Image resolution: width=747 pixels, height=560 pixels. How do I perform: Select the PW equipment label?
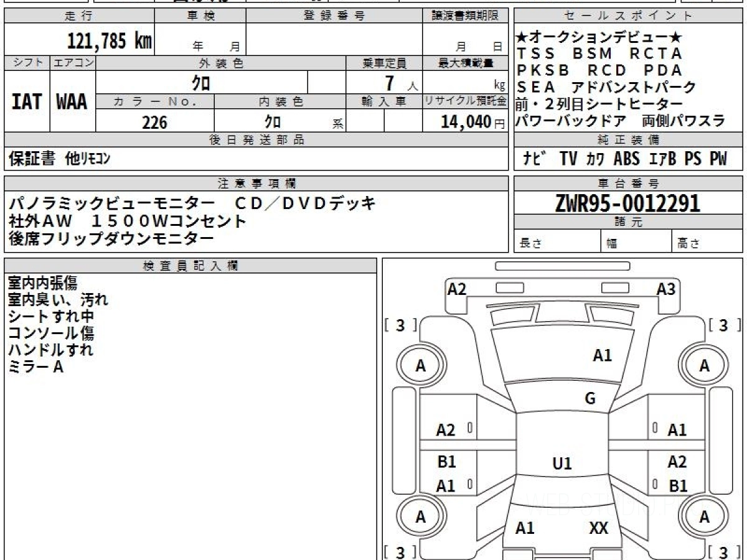[718, 159]
